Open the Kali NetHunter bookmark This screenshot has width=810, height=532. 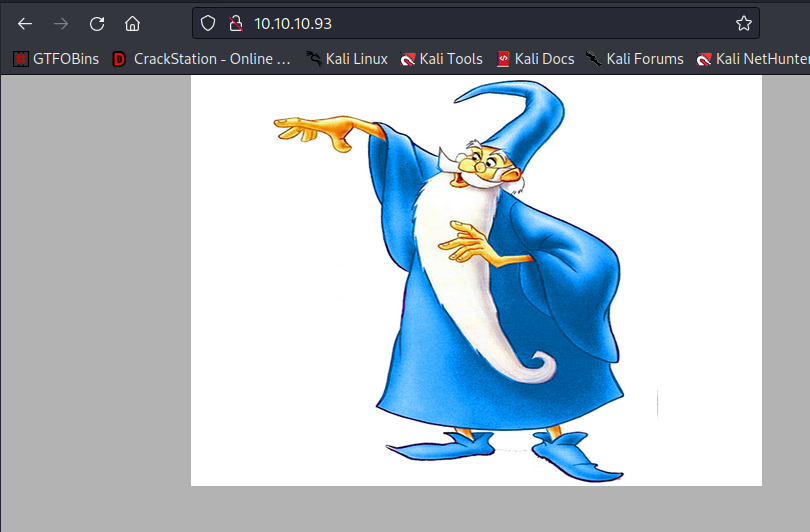pos(753,59)
